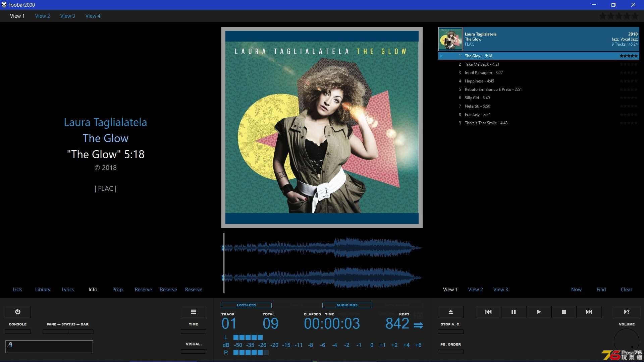Select track 6 Silly Girl
This screenshot has height=362, width=644.
pos(539,98)
